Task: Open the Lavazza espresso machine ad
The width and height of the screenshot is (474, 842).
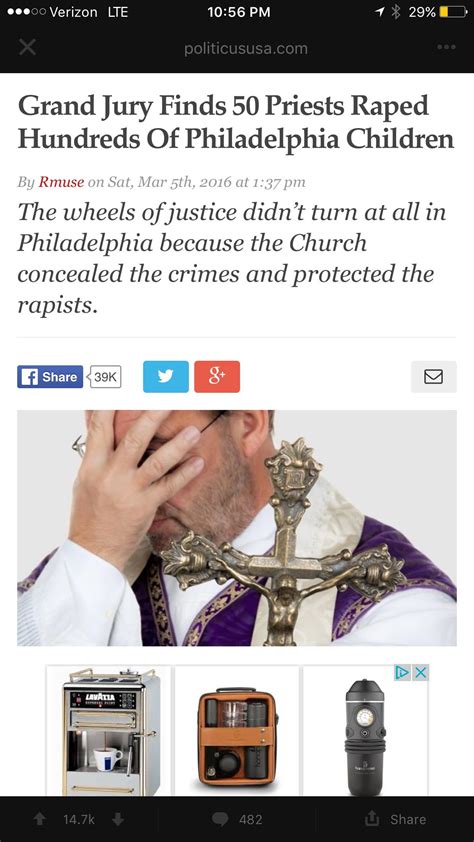Action: click(x=108, y=730)
